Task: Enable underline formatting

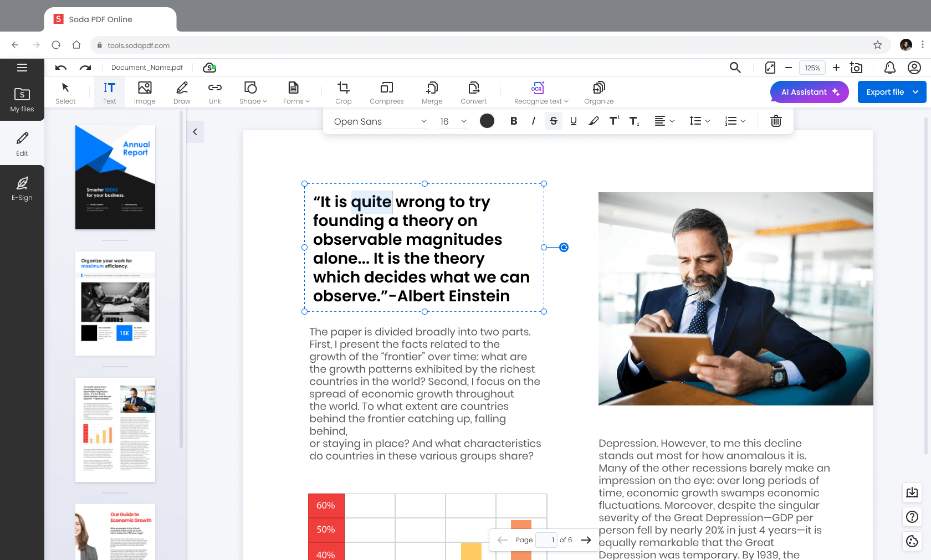Action: (573, 121)
